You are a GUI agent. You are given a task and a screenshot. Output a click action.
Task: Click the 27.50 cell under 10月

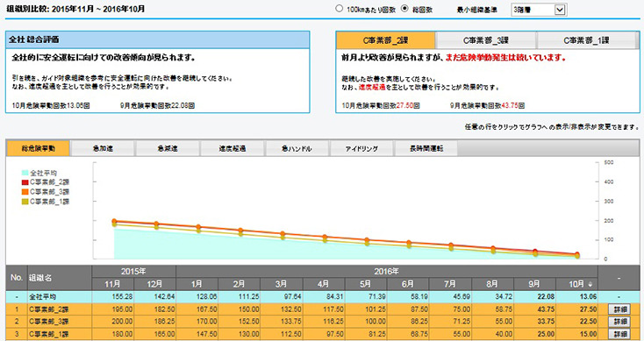point(576,309)
